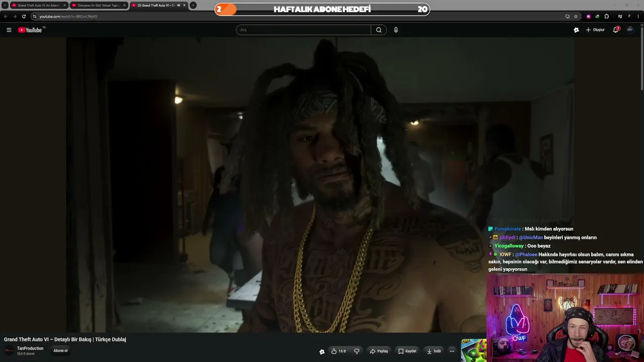Click the '58,6 B abone' subscriber count
Image resolution: width=644 pixels, height=362 pixels.
tap(26, 354)
